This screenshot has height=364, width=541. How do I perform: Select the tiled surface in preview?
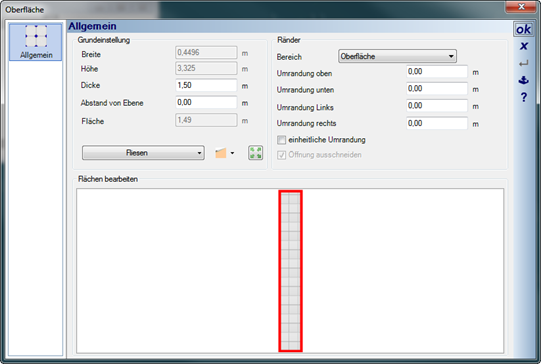pos(290,271)
